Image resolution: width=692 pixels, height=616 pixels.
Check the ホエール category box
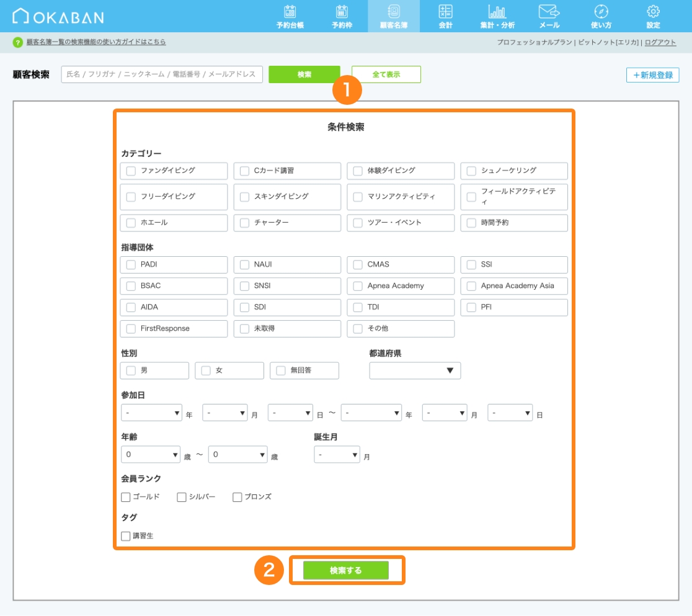point(131,223)
